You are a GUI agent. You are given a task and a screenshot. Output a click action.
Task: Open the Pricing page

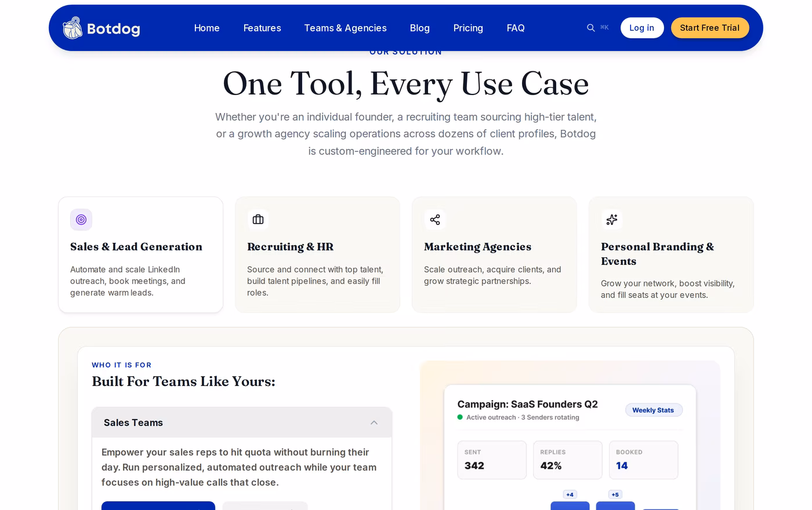(x=468, y=28)
